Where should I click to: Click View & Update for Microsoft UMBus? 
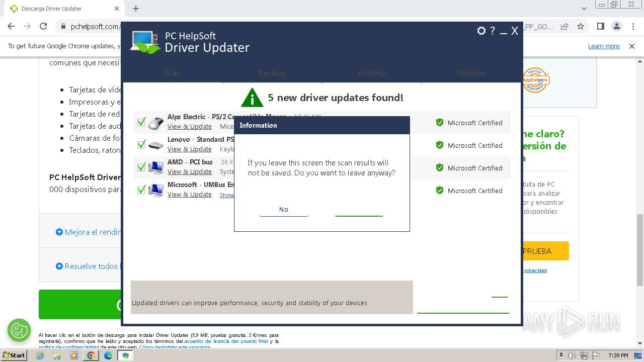[x=190, y=194]
